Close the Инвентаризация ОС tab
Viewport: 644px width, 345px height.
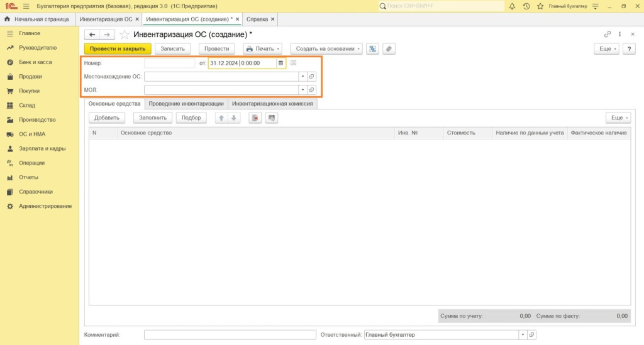pos(137,19)
